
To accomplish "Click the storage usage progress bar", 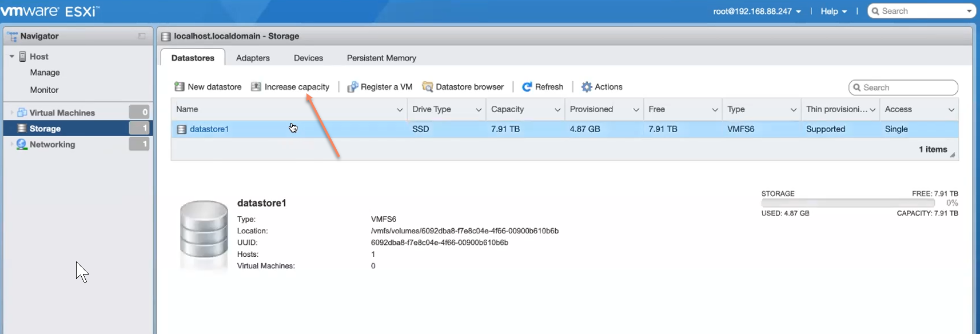I will 847,203.
